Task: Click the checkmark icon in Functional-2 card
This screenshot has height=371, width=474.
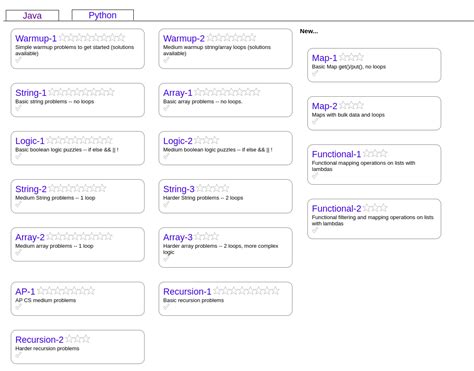Action: (x=315, y=230)
